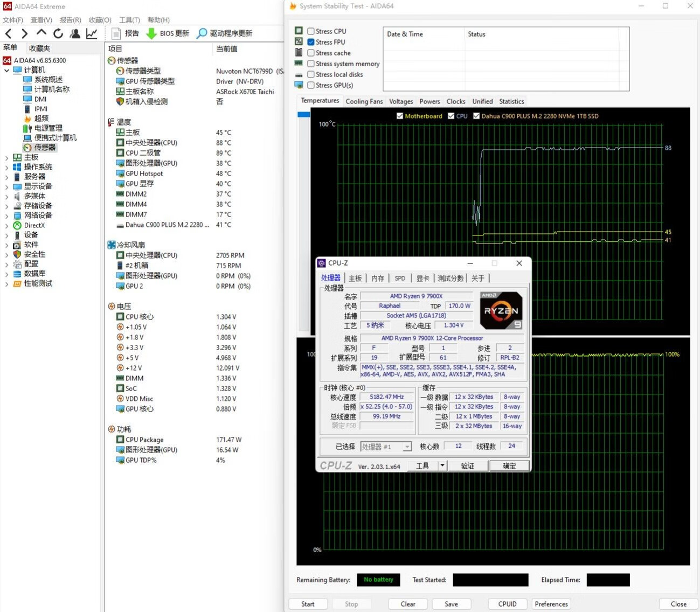Click the BIOS update green arrow icon
The width and height of the screenshot is (700, 612).
[151, 33]
